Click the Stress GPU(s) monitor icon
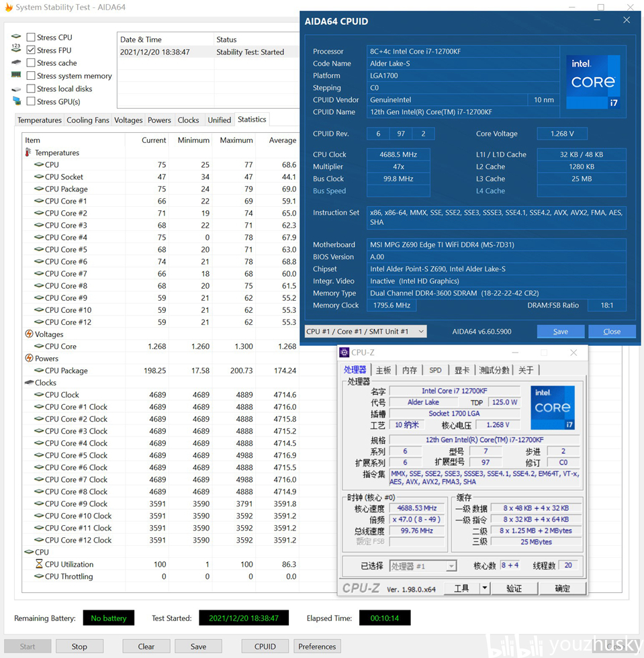 pos(17,101)
